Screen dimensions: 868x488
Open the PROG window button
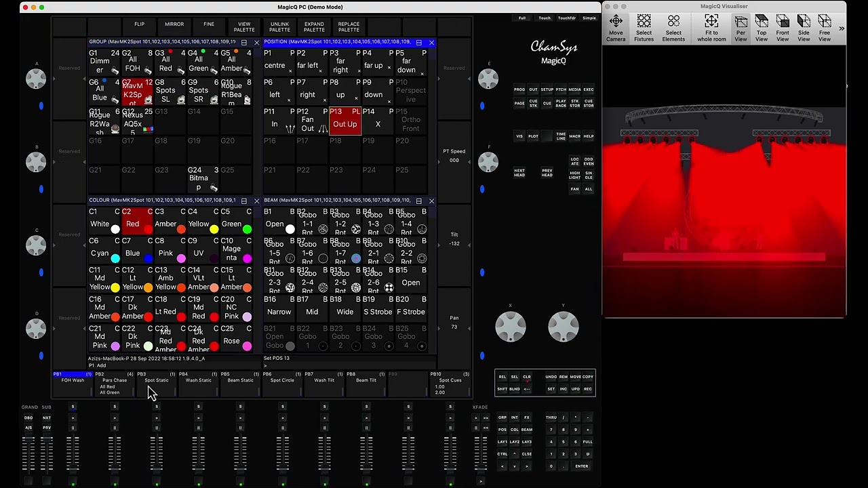pyautogui.click(x=519, y=89)
